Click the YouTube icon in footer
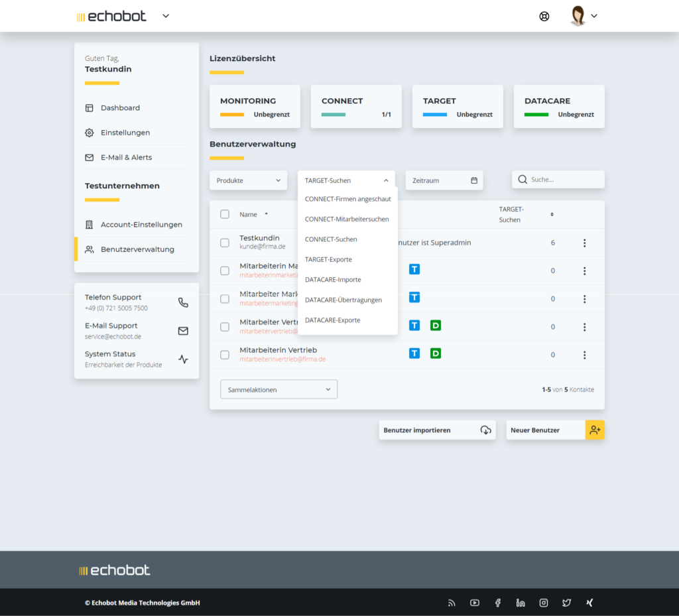Image resolution: width=679 pixels, height=616 pixels. [475, 603]
